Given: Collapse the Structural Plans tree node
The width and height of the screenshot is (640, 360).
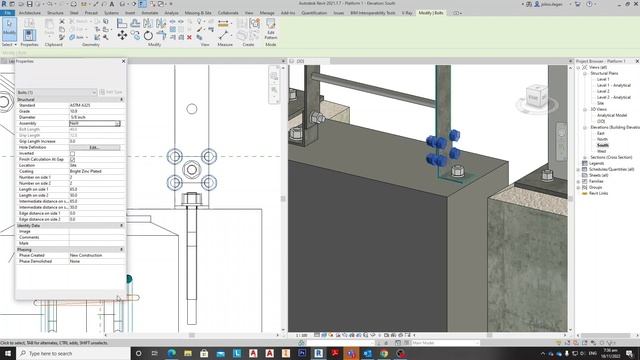Looking at the screenshot, I should click(x=584, y=73).
